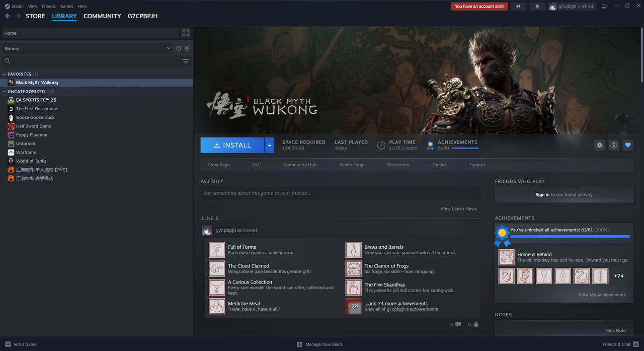The height and width of the screenshot is (351, 644).
Task: Select World of Tanks in library
Action: 31,161
